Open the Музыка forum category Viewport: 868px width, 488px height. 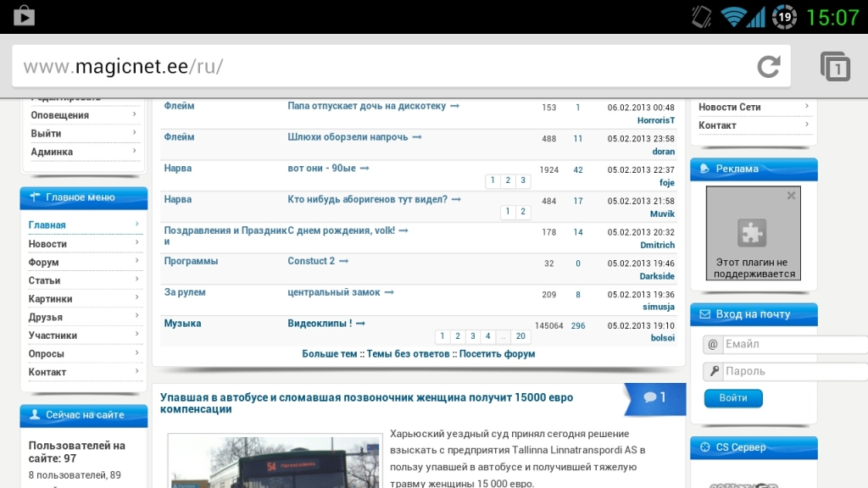(x=182, y=324)
